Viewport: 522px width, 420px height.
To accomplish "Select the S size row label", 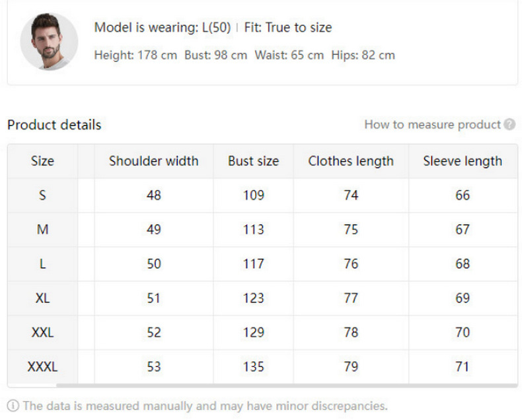I will (x=42, y=195).
